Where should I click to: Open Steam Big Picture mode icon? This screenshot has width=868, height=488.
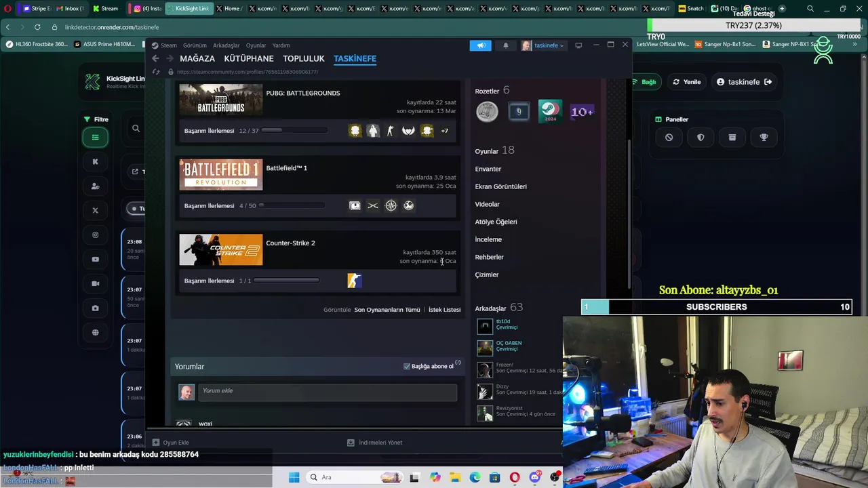tap(578, 45)
